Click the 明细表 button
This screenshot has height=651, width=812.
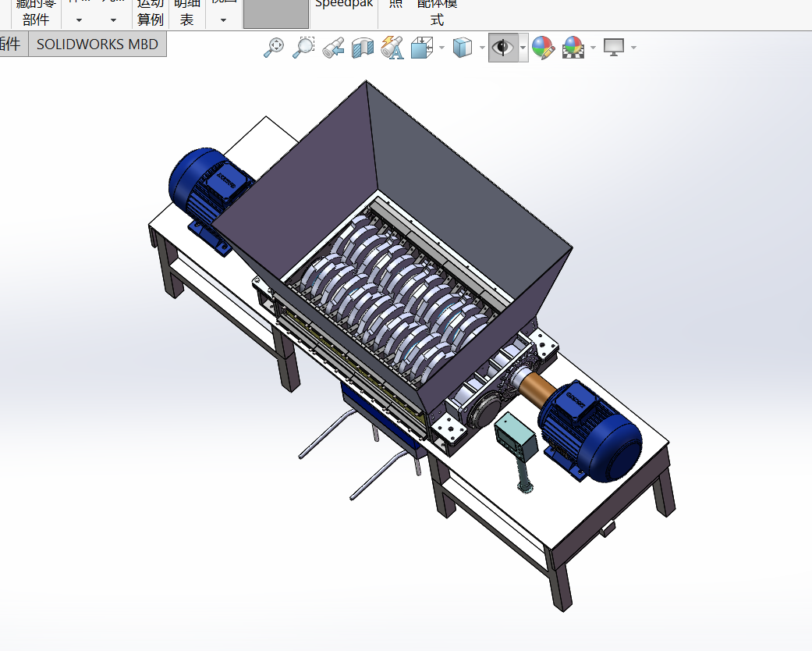pos(187,14)
